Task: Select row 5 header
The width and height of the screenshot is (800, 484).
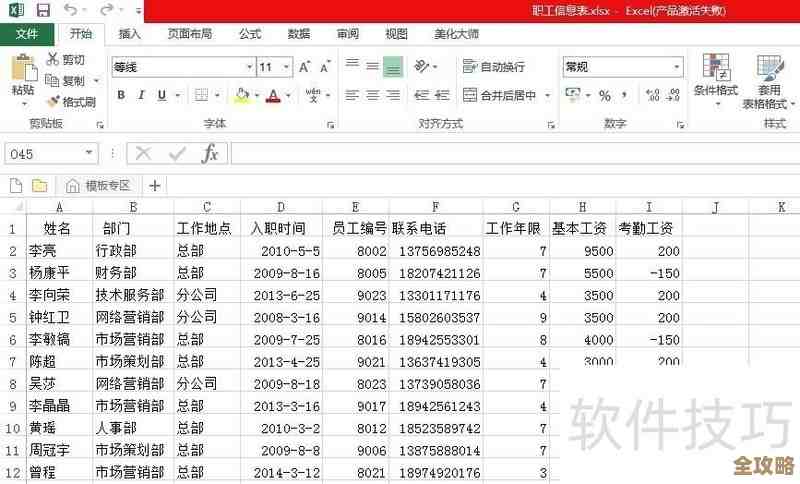Action: pyautogui.click(x=13, y=317)
